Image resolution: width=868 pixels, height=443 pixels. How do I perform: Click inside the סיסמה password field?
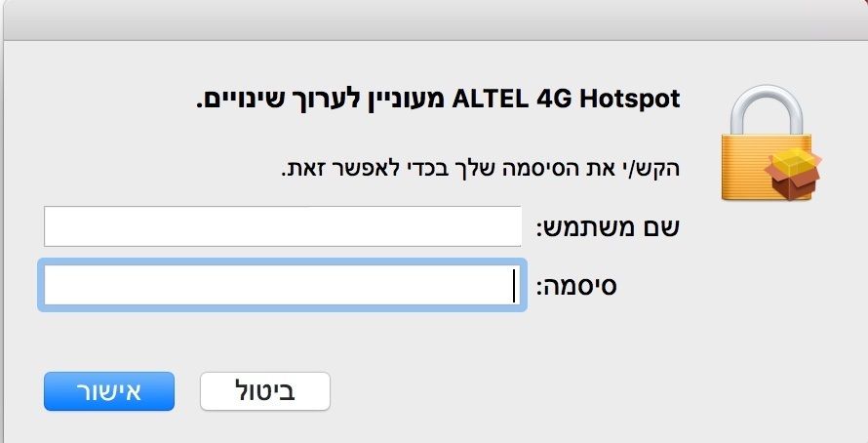[x=283, y=286]
